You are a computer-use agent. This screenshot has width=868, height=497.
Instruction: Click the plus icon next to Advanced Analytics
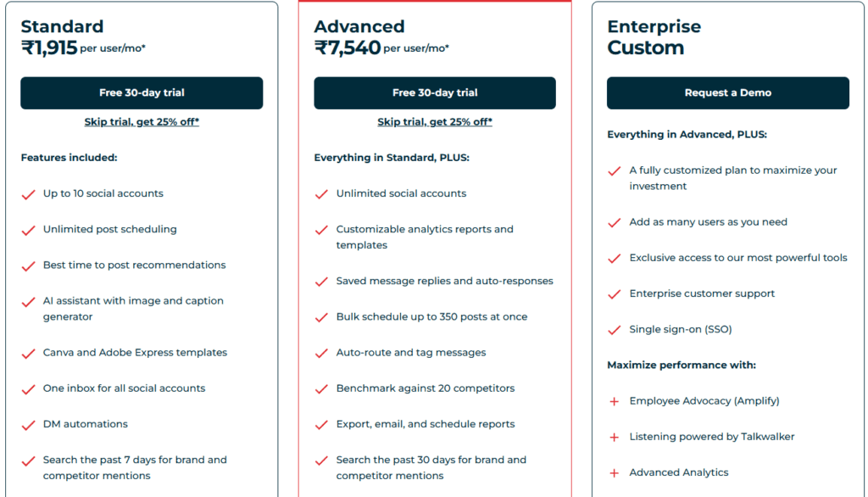pyautogui.click(x=613, y=472)
